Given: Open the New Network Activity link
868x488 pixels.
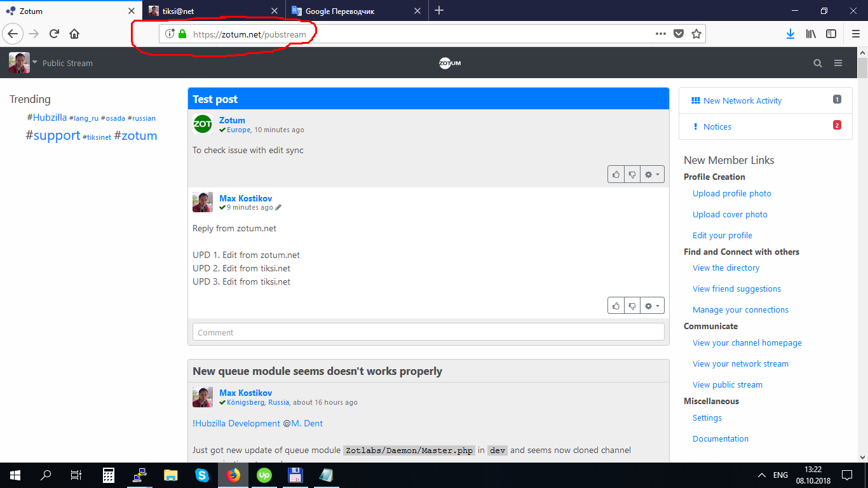Looking at the screenshot, I should coord(742,100).
